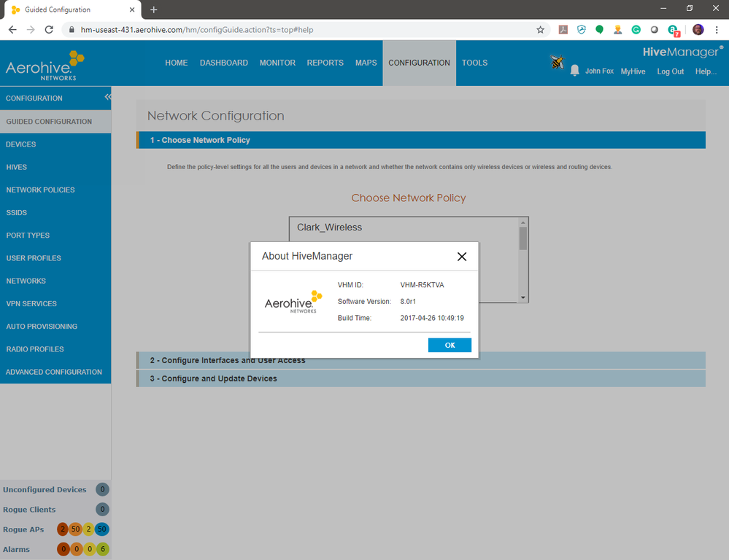Image resolution: width=729 pixels, height=560 pixels.
Task: Open the MONITOR menu
Action: (x=277, y=63)
